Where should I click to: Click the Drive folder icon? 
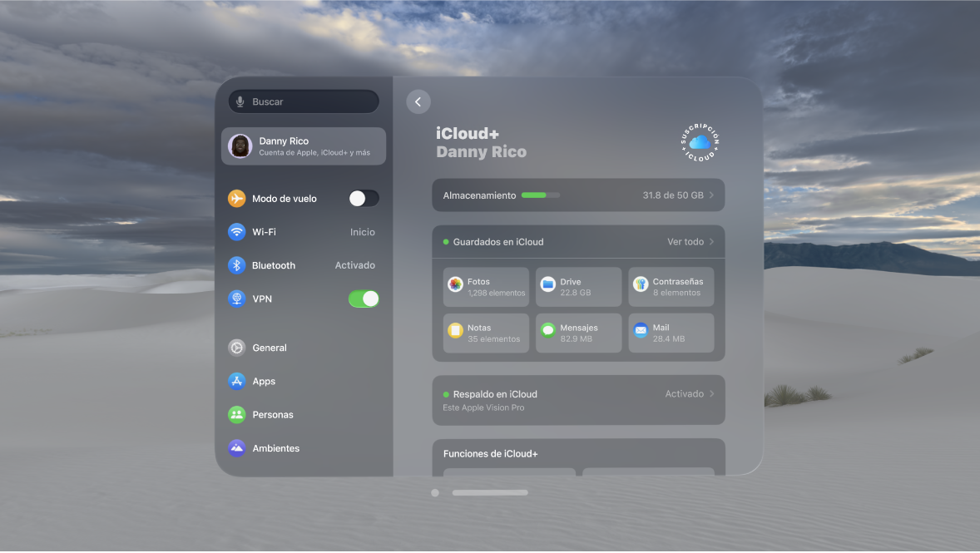tap(547, 284)
